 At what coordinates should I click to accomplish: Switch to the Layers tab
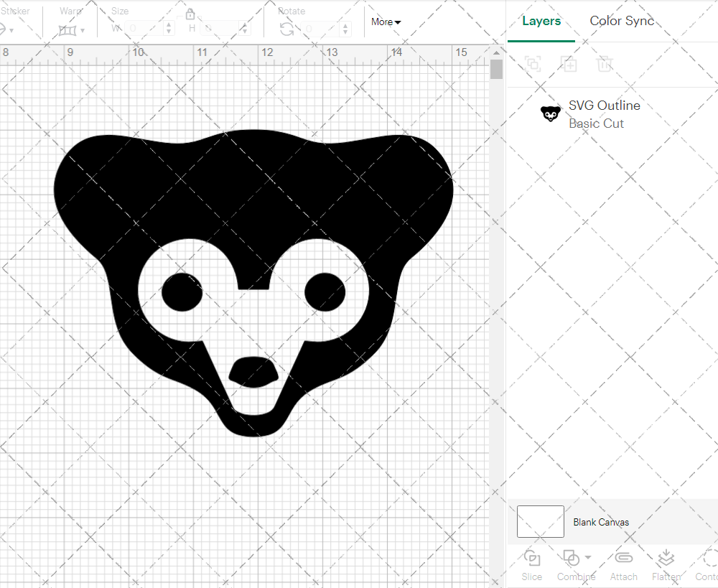[x=541, y=21]
